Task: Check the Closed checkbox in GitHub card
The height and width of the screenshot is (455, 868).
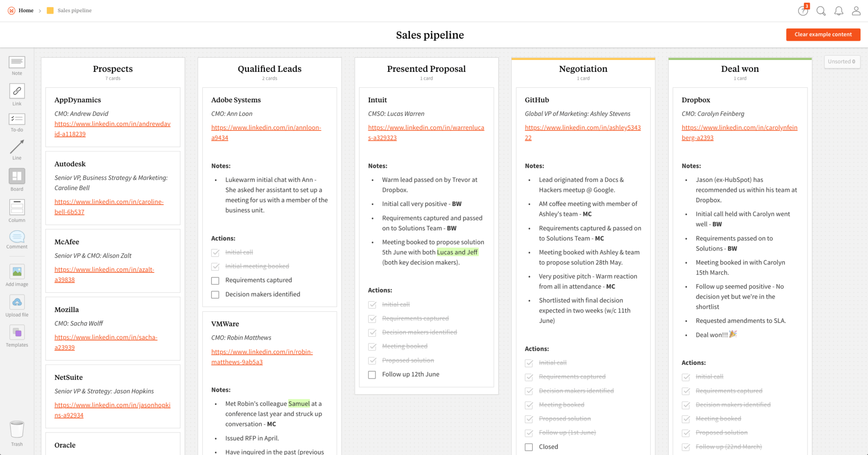Action: click(529, 447)
